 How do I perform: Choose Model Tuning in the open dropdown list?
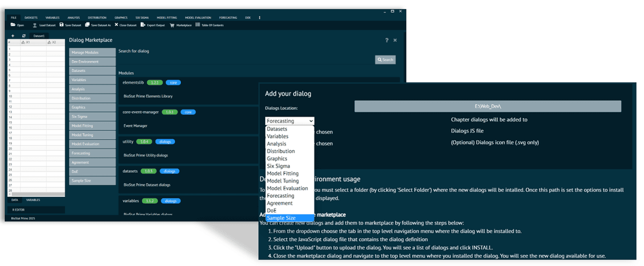coord(290,181)
